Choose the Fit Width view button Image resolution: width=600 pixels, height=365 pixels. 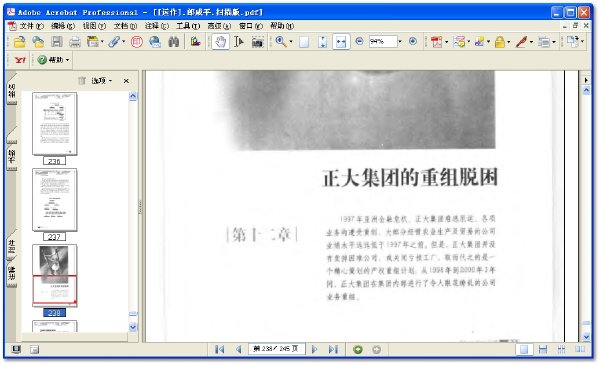click(x=341, y=42)
